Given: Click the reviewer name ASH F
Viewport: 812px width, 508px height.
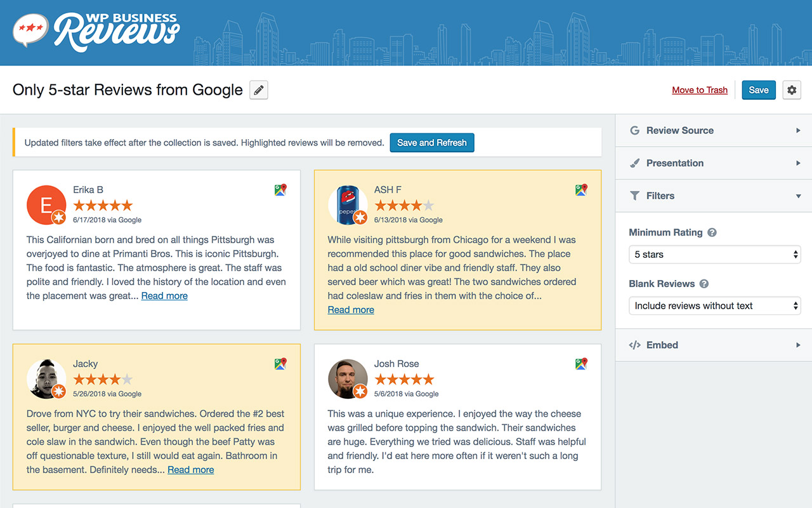Looking at the screenshot, I should coord(388,190).
